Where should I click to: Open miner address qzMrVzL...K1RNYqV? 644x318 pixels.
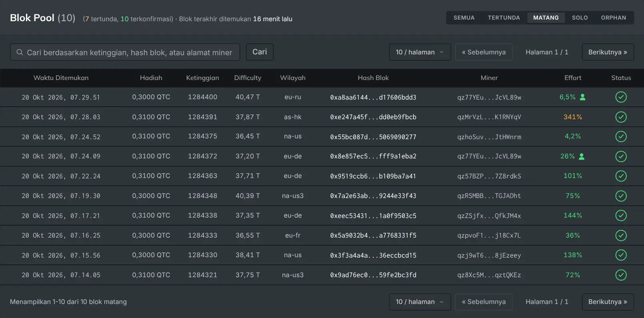click(x=489, y=117)
